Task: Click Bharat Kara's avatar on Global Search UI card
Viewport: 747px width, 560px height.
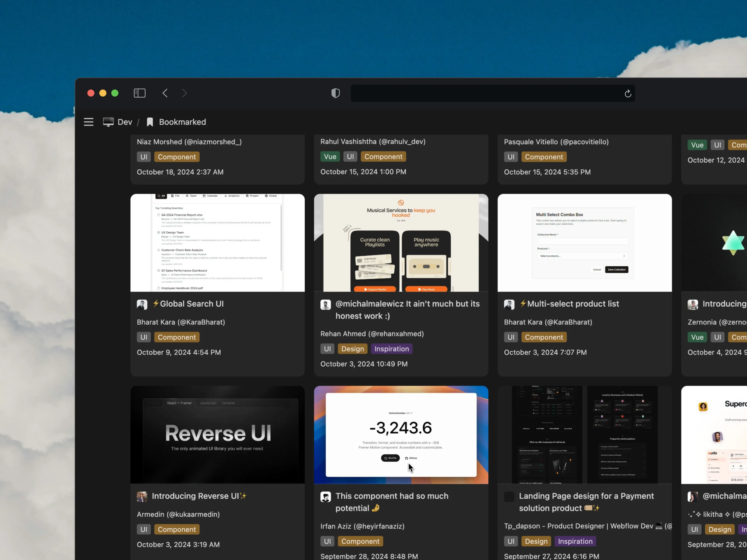Action: [x=142, y=304]
